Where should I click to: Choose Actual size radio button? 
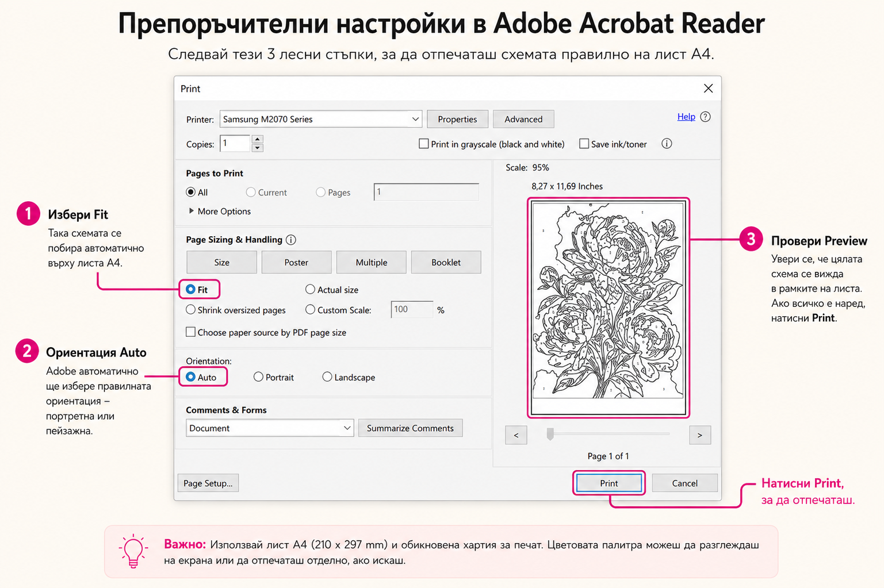coord(310,289)
